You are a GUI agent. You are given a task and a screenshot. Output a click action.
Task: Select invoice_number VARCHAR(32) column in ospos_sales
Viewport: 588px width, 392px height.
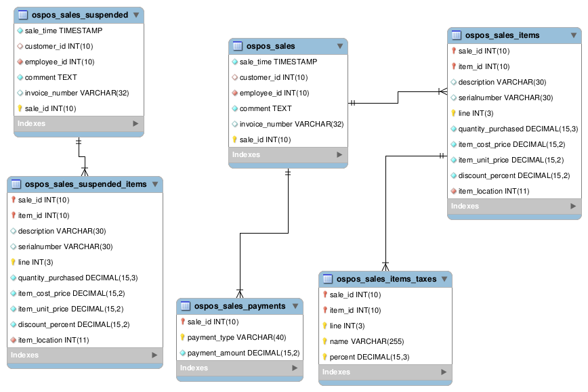coord(291,124)
